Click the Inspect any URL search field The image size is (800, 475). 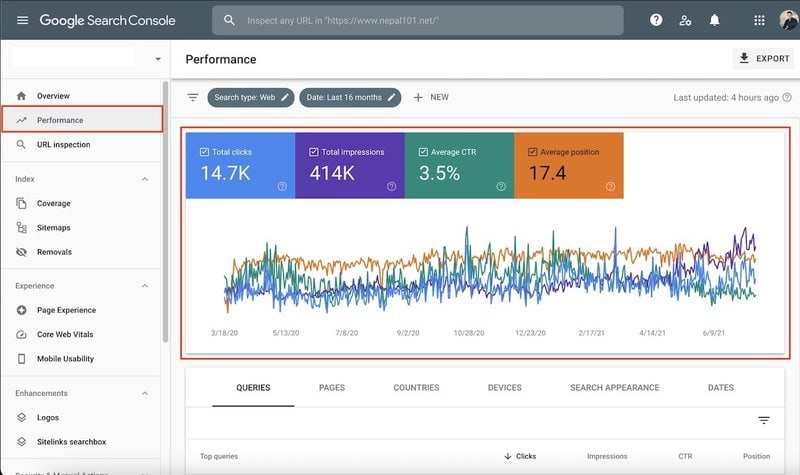[x=417, y=20]
